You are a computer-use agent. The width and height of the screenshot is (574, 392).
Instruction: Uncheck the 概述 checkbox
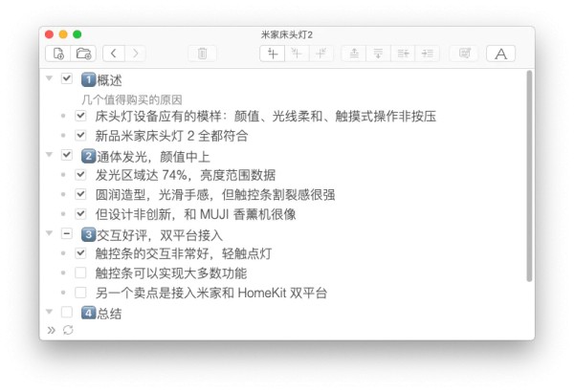[x=67, y=78]
